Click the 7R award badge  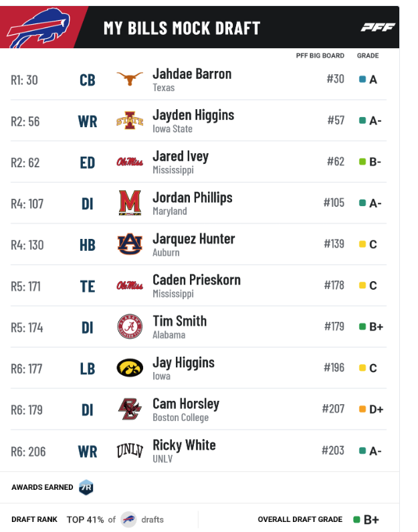tap(86, 488)
